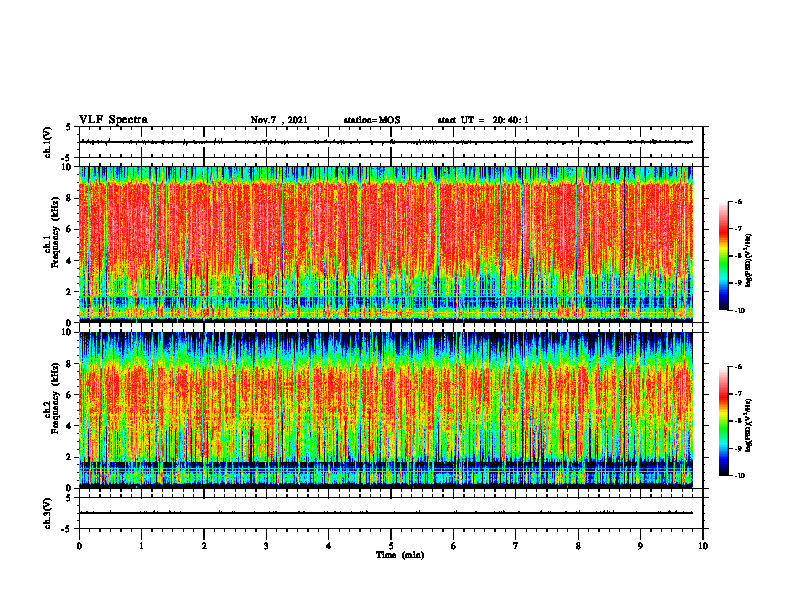
Task: Click the '-5' tick on ch.3(V) axis
Action: [67, 529]
